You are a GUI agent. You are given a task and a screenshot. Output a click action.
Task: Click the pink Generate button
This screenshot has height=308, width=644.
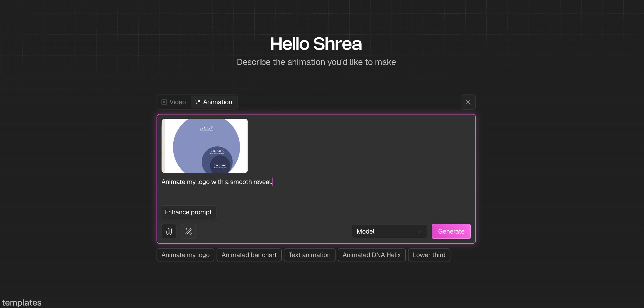pos(451,231)
